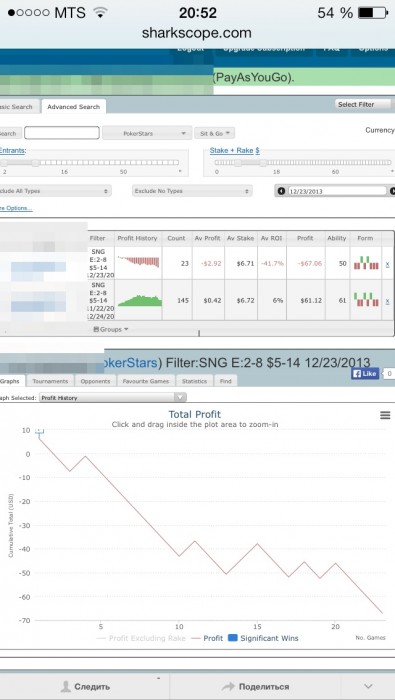Open the Favourite Games tab
This screenshot has width=395, height=700.
coord(146,381)
